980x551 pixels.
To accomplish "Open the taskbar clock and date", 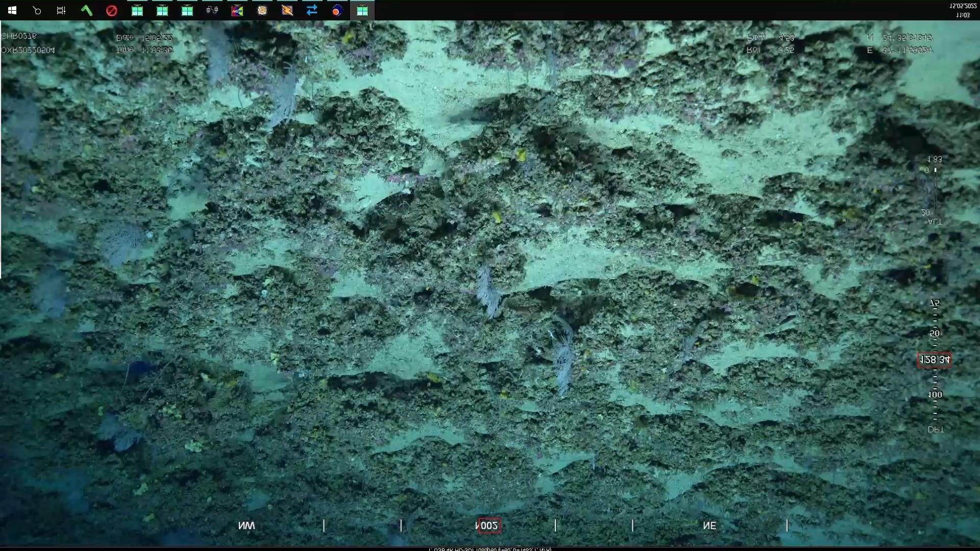I will coord(963,10).
